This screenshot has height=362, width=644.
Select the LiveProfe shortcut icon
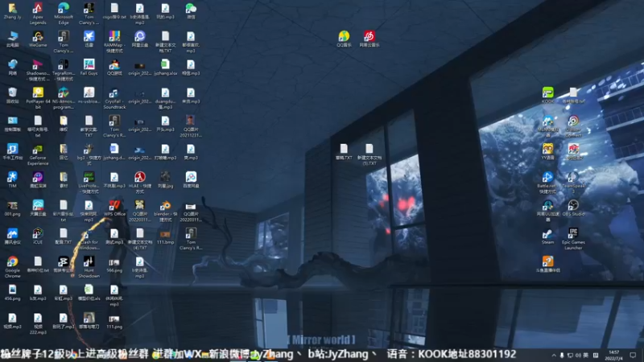tap(89, 183)
